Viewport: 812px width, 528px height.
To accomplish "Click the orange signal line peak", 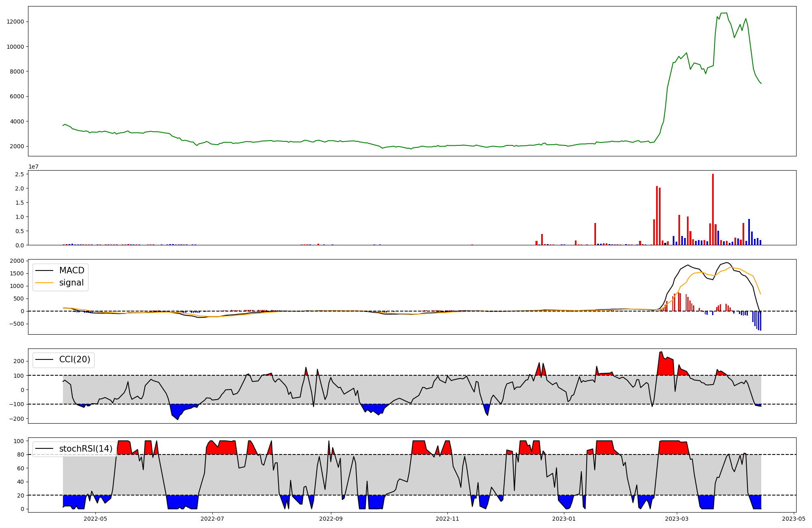I will (x=731, y=267).
